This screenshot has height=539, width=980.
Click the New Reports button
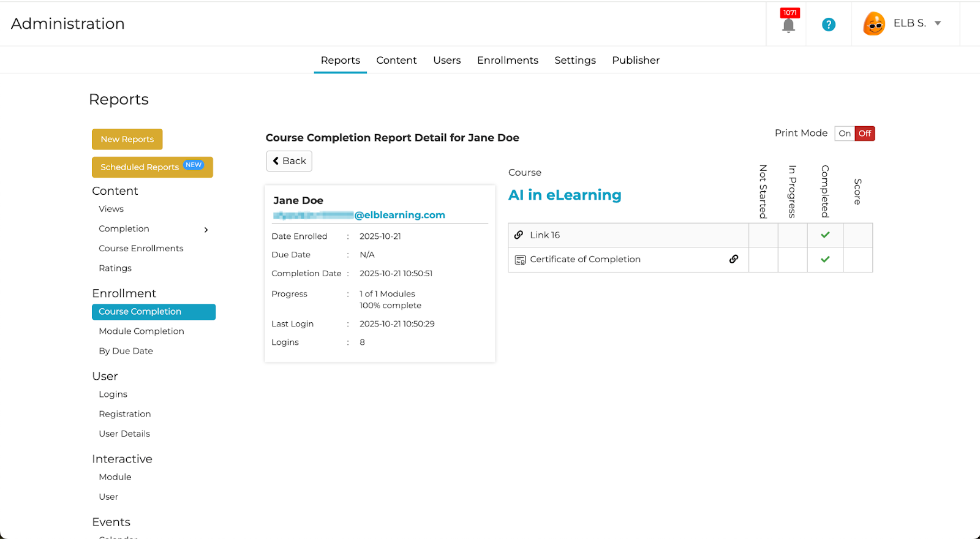pos(127,139)
